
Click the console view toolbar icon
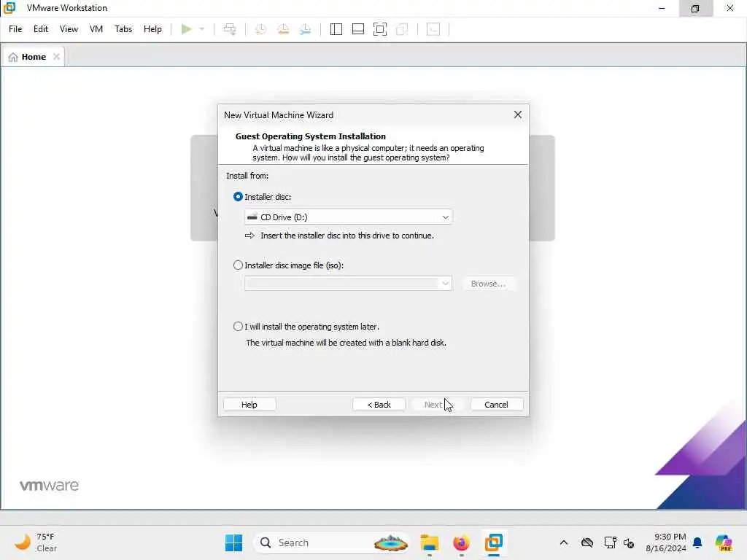433,29
